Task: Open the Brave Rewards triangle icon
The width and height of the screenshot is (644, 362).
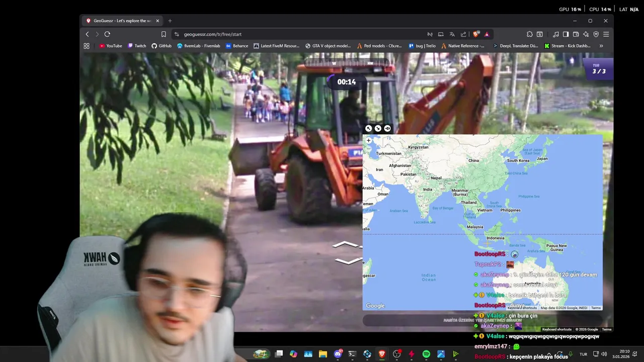Action: [487, 34]
